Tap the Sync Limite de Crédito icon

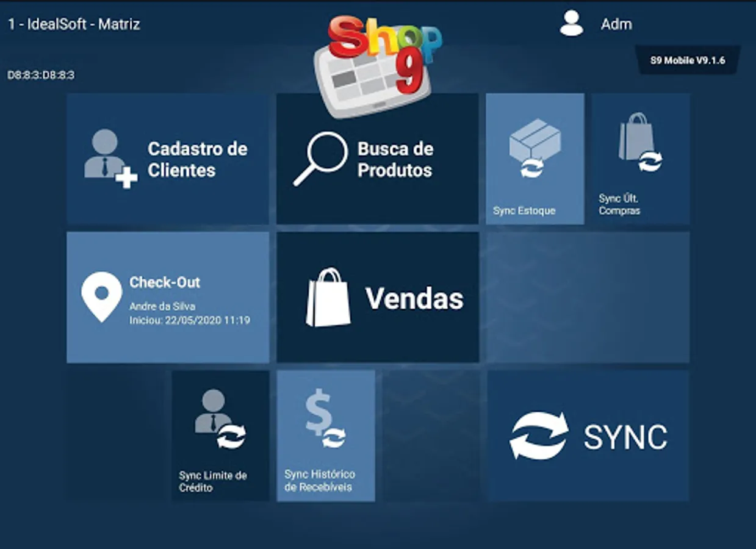click(220, 420)
